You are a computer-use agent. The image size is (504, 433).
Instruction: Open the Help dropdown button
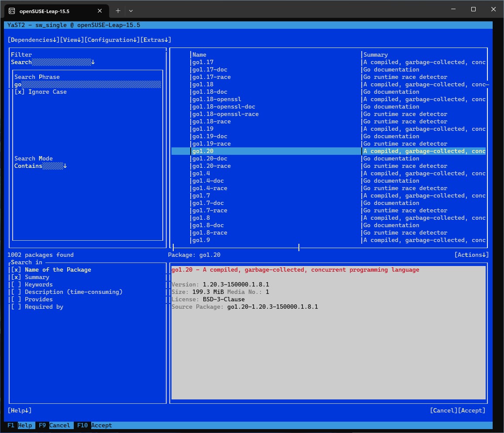[20, 410]
